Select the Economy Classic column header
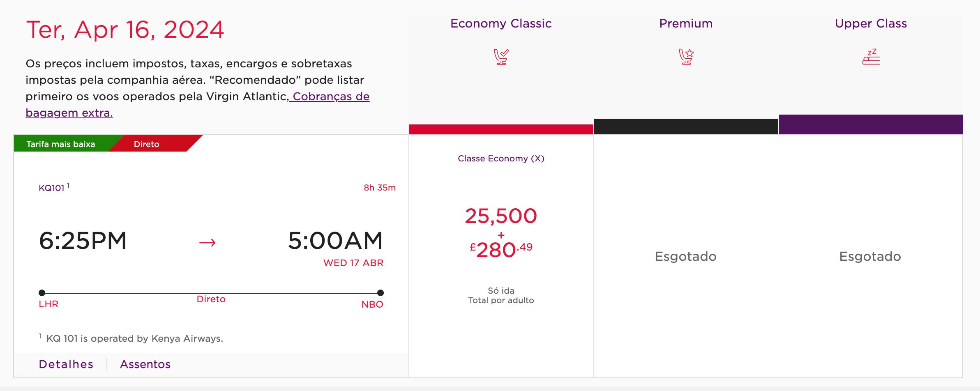This screenshot has height=391, width=980. (x=501, y=23)
